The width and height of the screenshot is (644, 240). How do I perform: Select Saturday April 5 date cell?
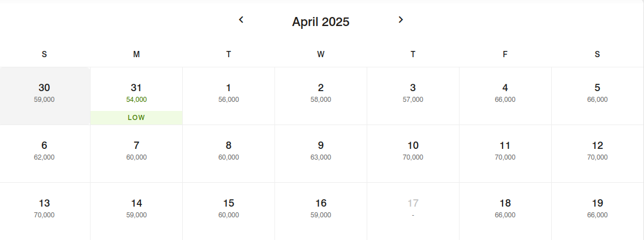(598, 96)
